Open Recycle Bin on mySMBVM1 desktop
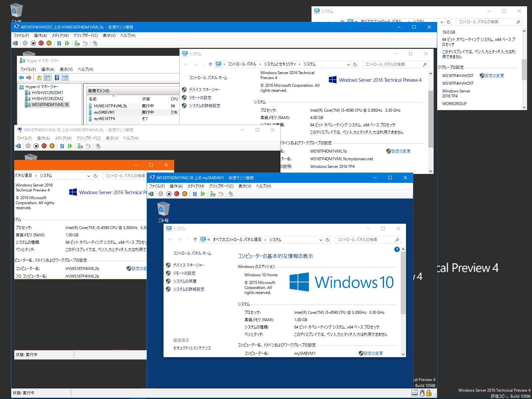Viewport: 532px width, 399px height. point(163,212)
